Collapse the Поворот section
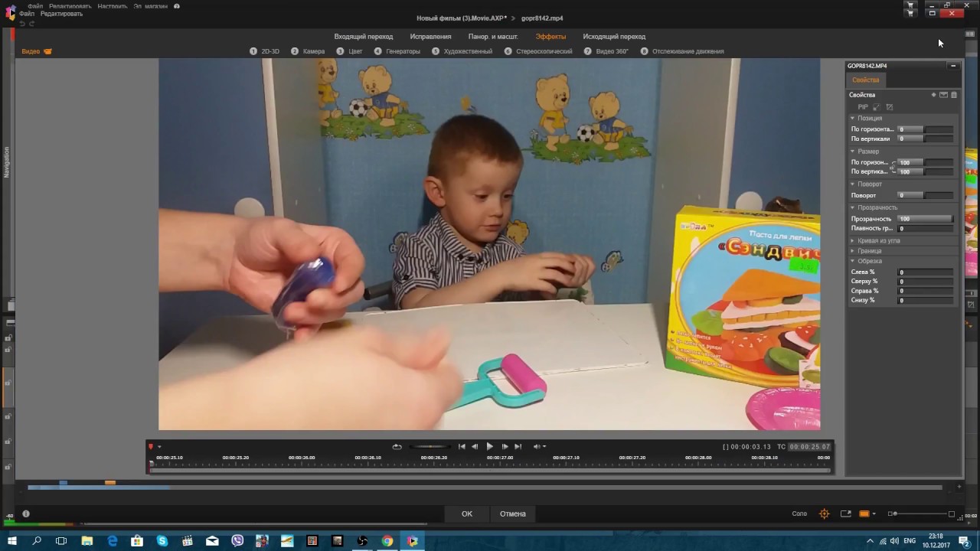 click(x=853, y=184)
